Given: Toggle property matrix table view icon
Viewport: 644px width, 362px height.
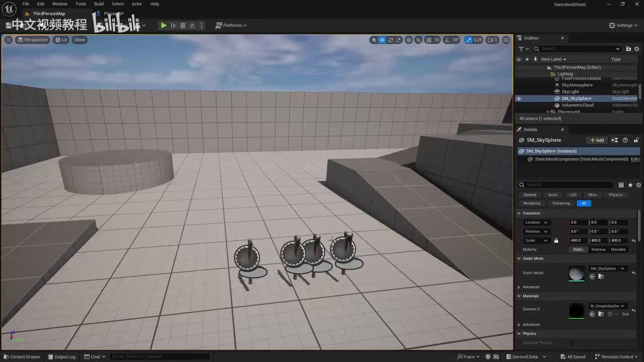Looking at the screenshot, I should 621,185.
